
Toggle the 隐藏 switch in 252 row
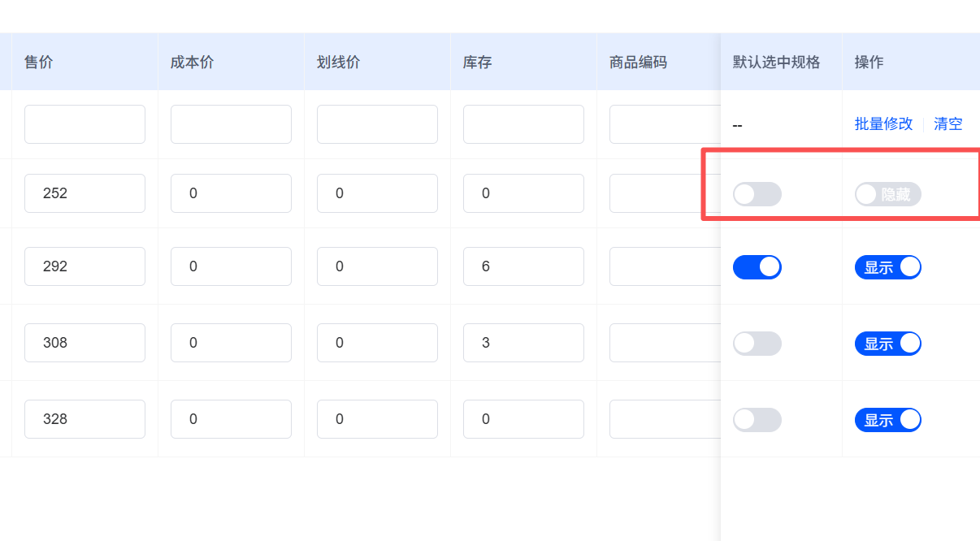[887, 194]
